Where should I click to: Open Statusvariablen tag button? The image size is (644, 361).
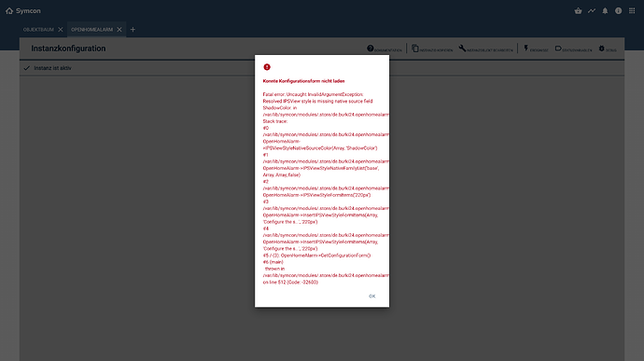point(573,49)
